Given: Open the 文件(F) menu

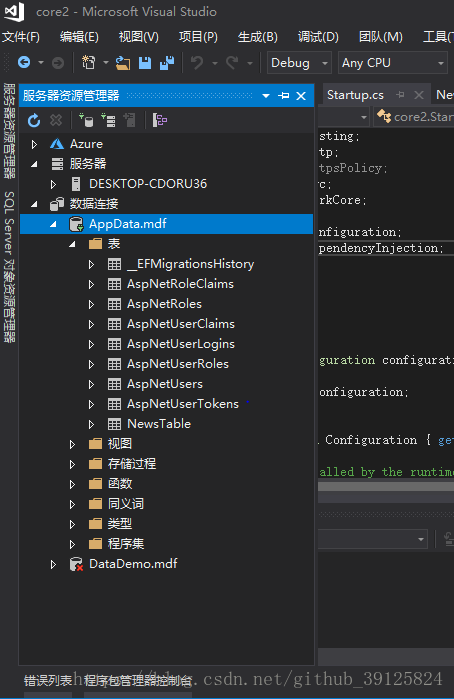Looking at the screenshot, I should click(x=21, y=37).
